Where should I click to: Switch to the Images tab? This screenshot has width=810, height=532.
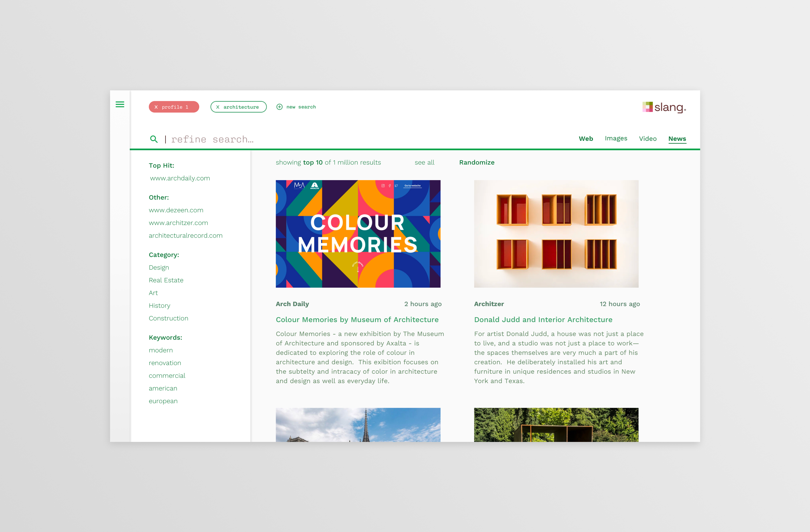point(616,138)
